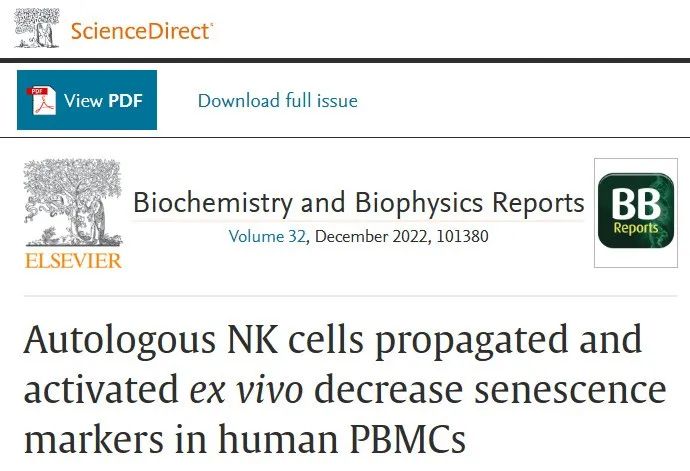The height and width of the screenshot is (471, 690).
Task: Click the BB Reports journal cover thumbnail
Action: [636, 213]
